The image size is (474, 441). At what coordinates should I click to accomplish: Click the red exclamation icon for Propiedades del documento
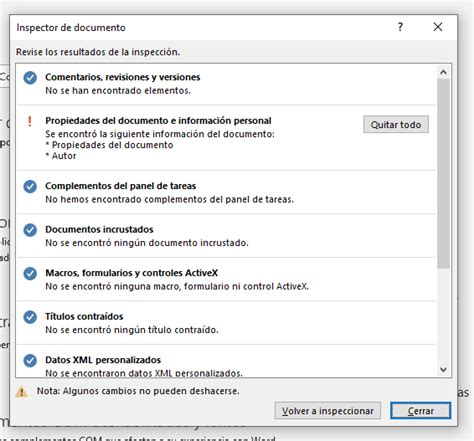click(x=30, y=121)
